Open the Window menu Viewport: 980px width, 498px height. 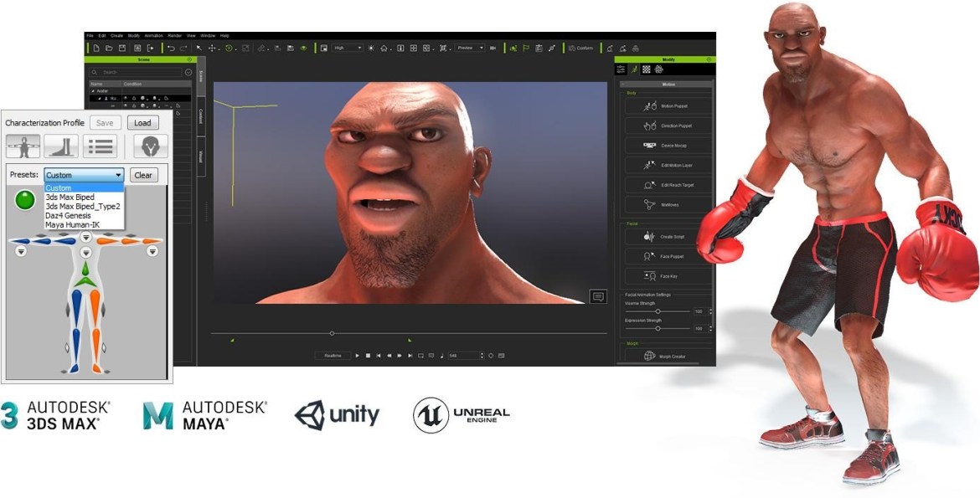(x=208, y=36)
